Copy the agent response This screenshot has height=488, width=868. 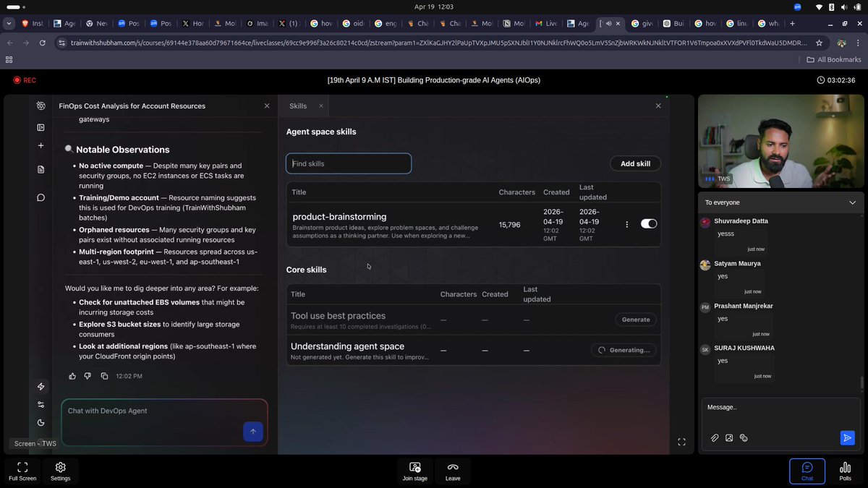coord(104,376)
